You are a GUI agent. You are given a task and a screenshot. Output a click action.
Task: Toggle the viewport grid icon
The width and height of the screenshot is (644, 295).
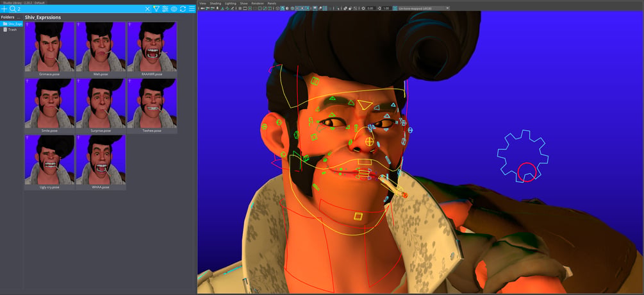(x=240, y=8)
